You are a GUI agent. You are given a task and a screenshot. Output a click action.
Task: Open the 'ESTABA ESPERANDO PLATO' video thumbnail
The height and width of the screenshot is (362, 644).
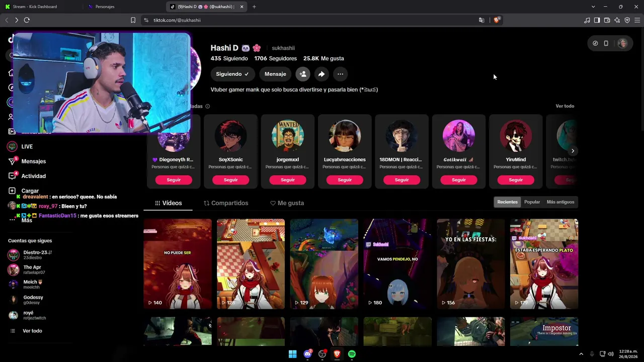pos(544,264)
